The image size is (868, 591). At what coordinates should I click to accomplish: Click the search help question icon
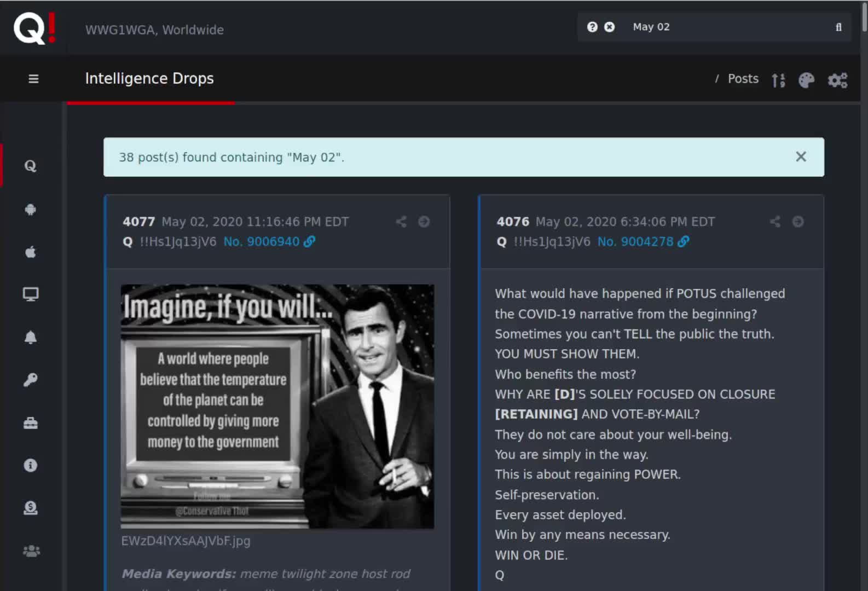pyautogui.click(x=592, y=27)
